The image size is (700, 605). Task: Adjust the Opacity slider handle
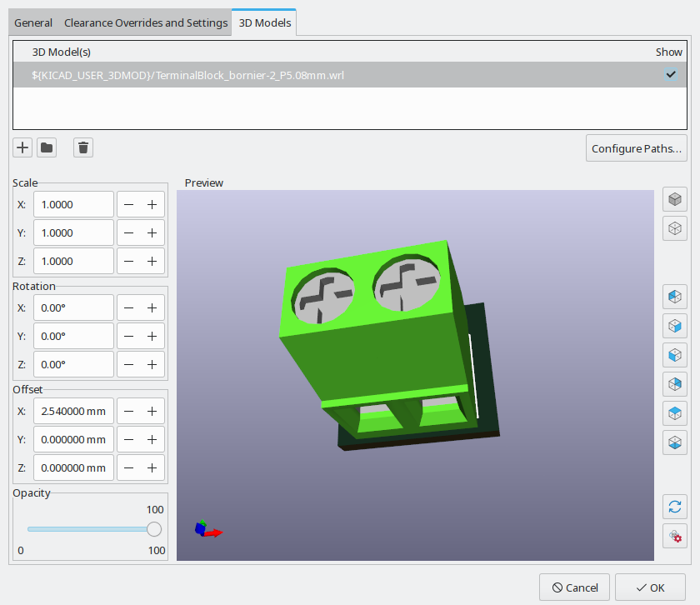click(154, 529)
